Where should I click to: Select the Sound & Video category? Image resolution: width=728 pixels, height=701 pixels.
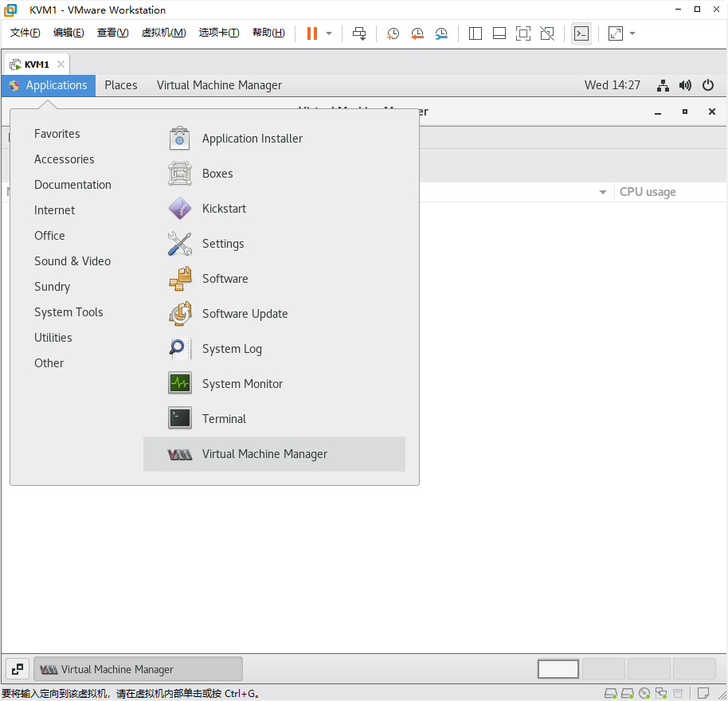[72, 261]
